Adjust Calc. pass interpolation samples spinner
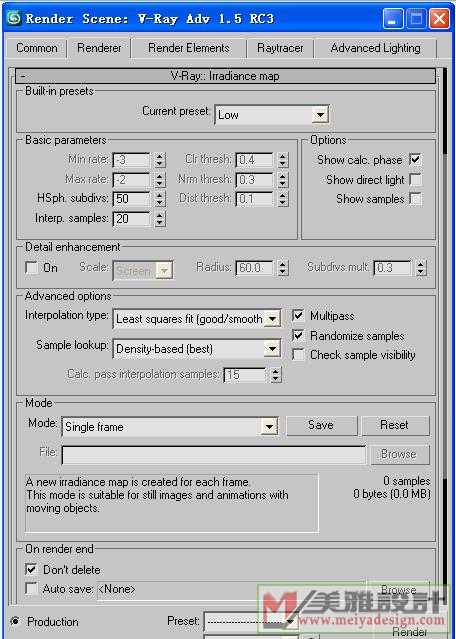This screenshot has height=639, width=456. point(276,375)
